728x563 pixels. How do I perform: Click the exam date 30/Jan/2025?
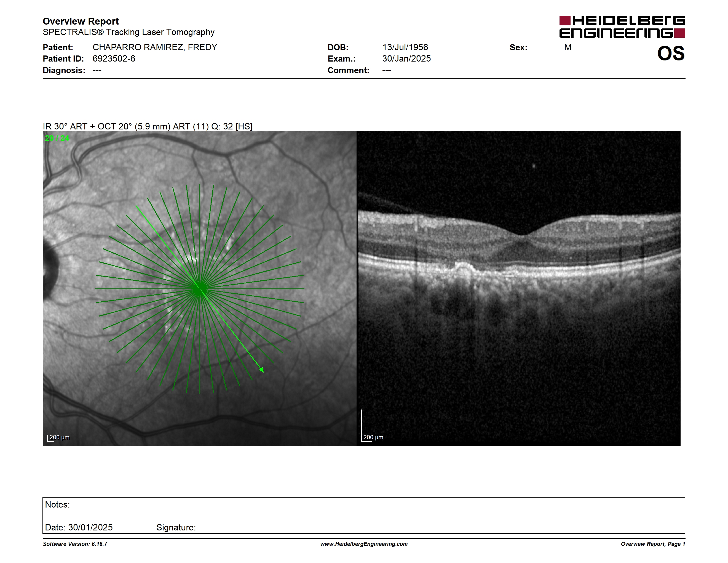click(x=406, y=59)
